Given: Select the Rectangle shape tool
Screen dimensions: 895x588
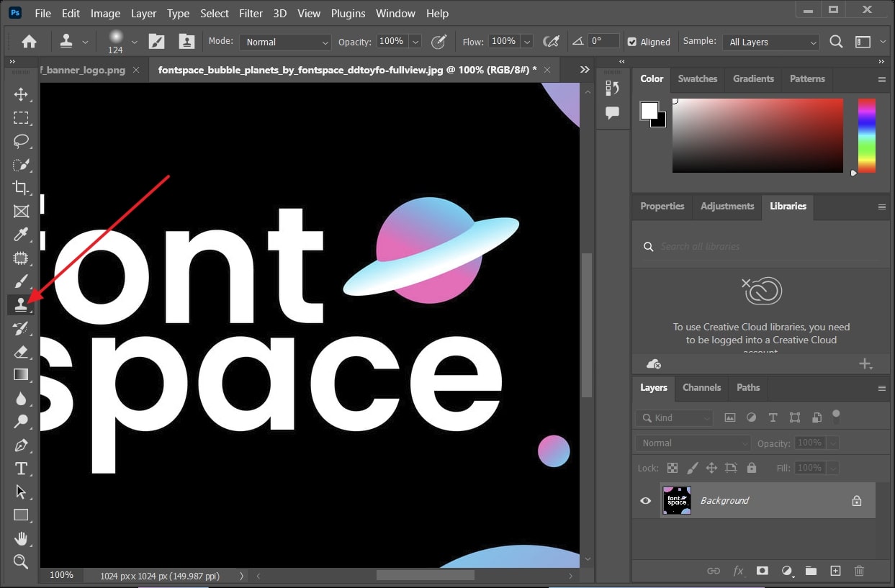Looking at the screenshot, I should coord(21,515).
